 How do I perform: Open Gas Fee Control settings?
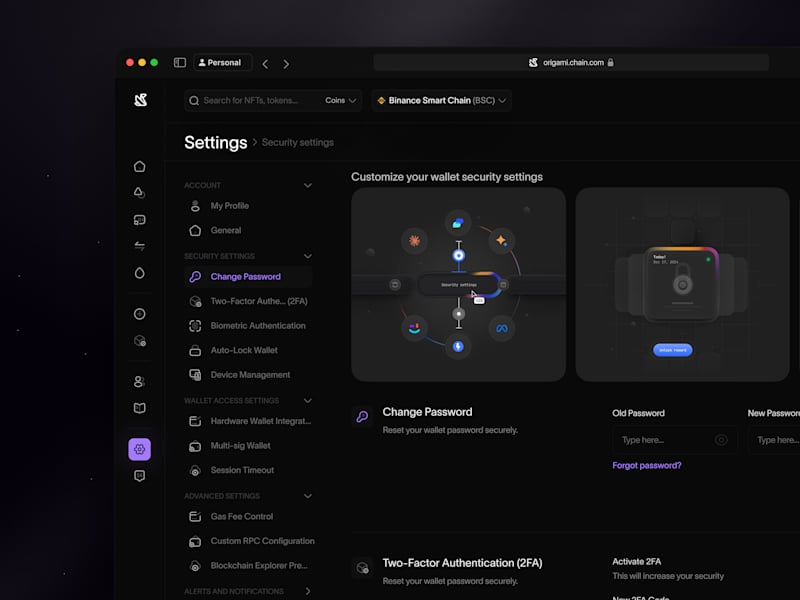248,516
